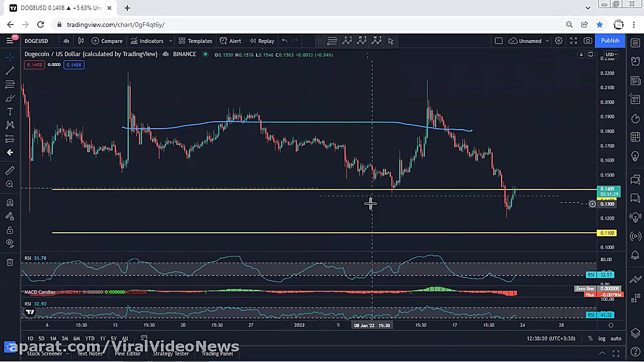Open chart settings gear
The height and width of the screenshot is (362, 644).
coord(558,41)
